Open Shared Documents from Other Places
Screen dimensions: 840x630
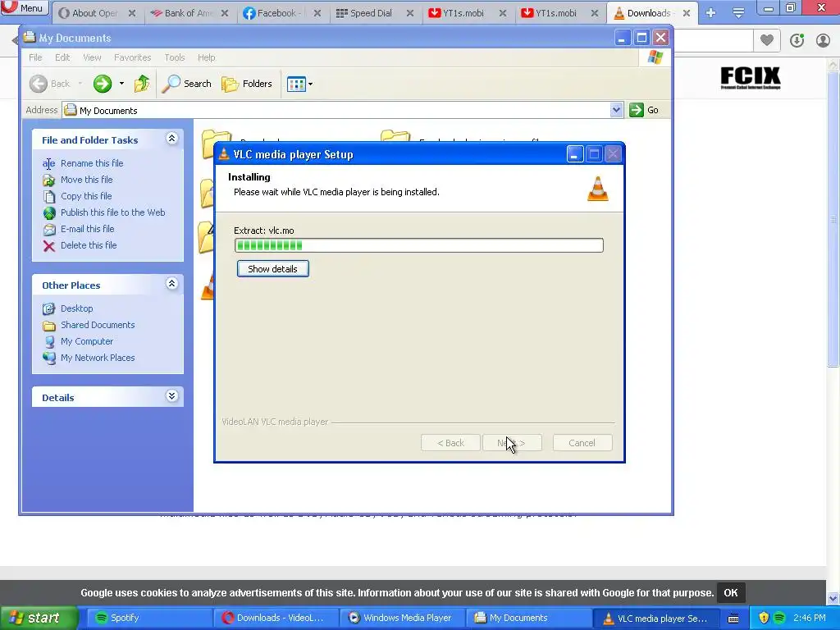[x=98, y=325]
